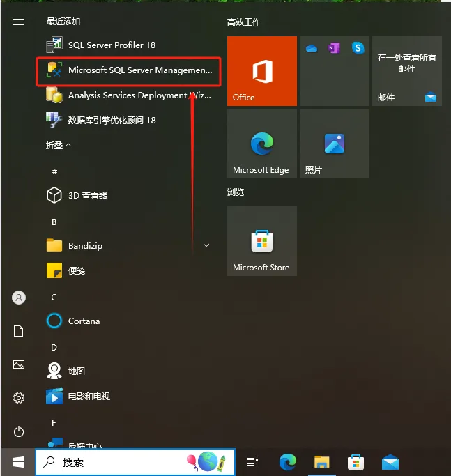This screenshot has height=476, width=451.
Task: Open SQL Server Profiler 18
Action: 128,45
